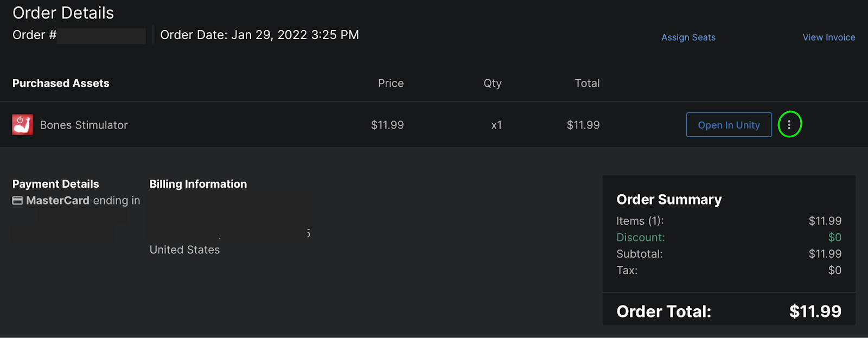Select the Bones Stimulator asset name

click(x=84, y=125)
